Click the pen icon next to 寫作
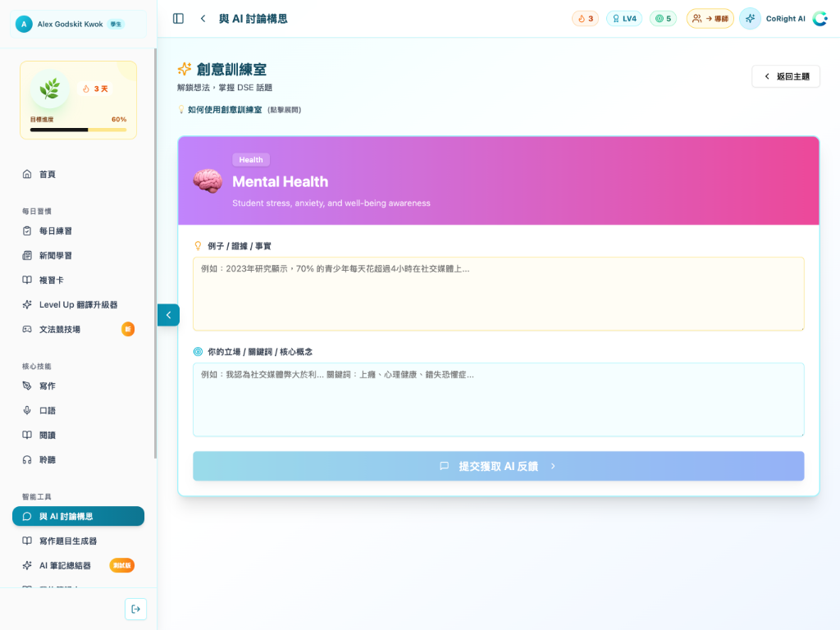 [27, 386]
